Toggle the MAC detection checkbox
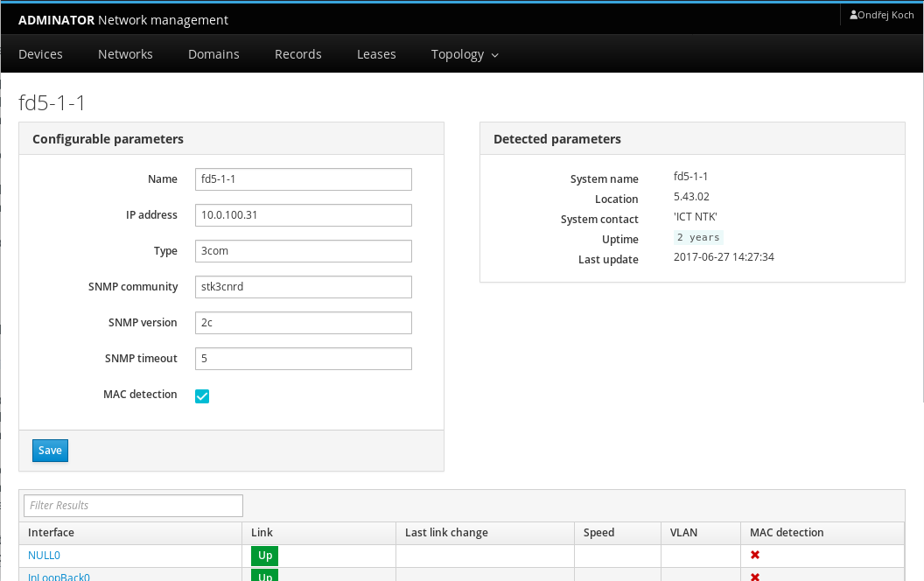Image resolution: width=924 pixels, height=581 pixels. [x=202, y=396]
